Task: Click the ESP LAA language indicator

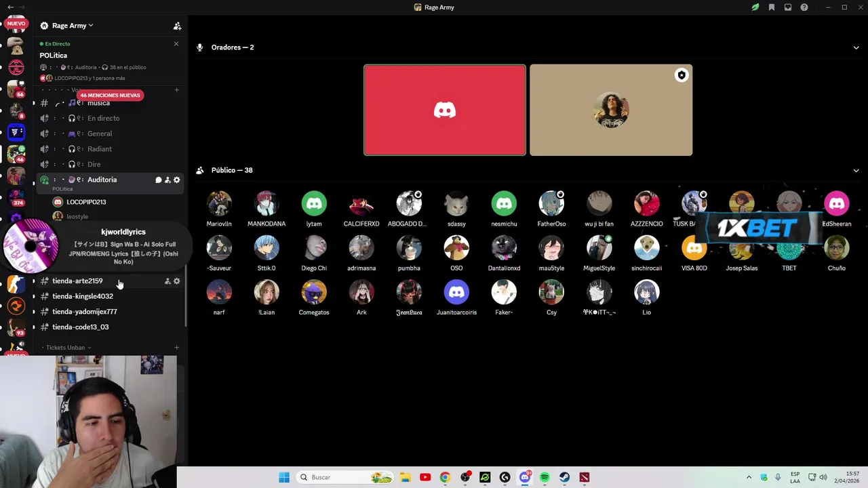Action: click(795, 477)
